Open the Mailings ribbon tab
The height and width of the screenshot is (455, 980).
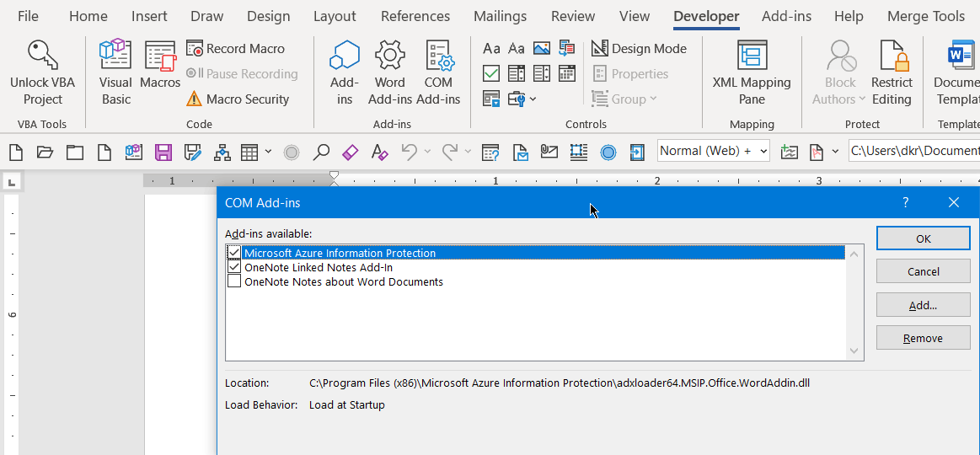(500, 16)
